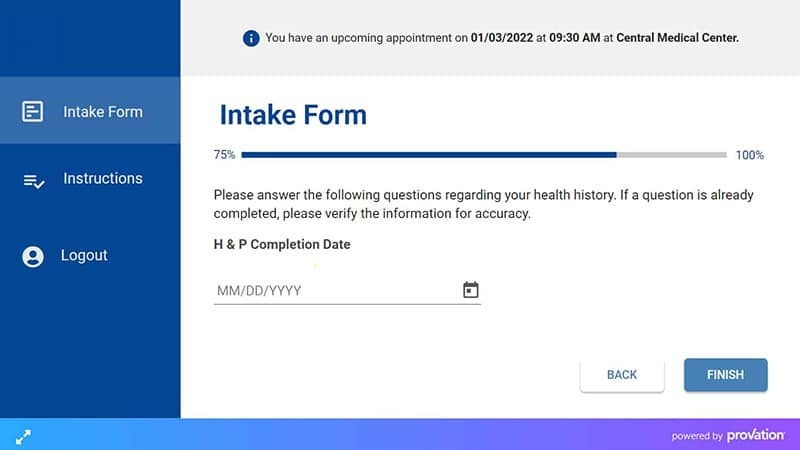Click the Instructions checklist icon

point(33,181)
